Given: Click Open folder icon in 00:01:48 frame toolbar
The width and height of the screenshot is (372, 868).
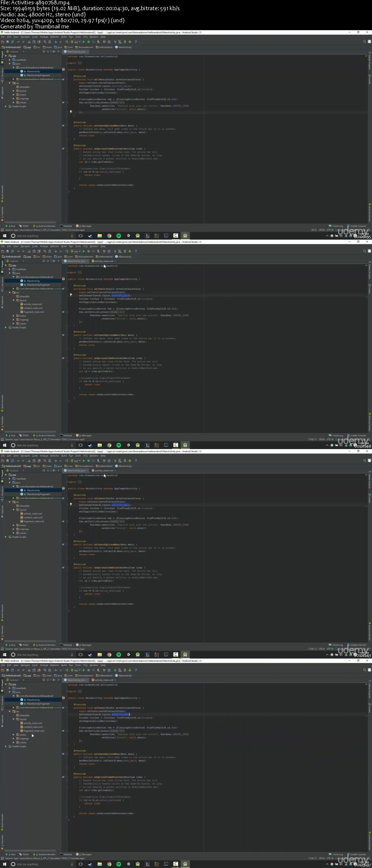Looking at the screenshot, I should (3, 251).
